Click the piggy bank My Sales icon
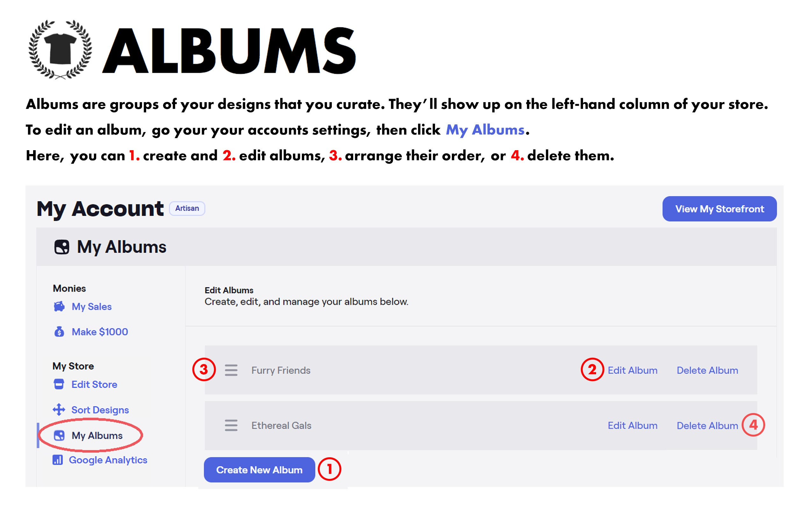Viewport: 812px width, 505px height. pos(59,306)
